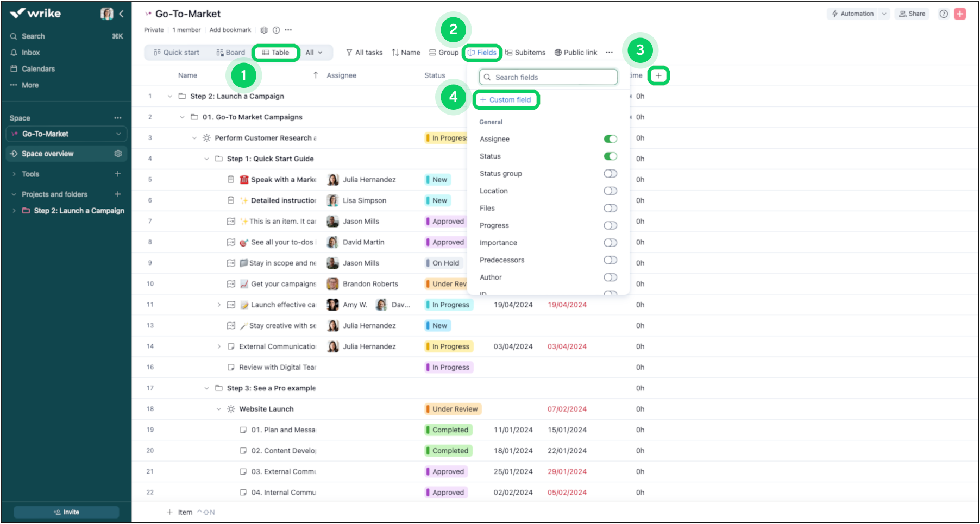Add a new column with plus icon
This screenshot has width=980, height=524.
pos(658,75)
